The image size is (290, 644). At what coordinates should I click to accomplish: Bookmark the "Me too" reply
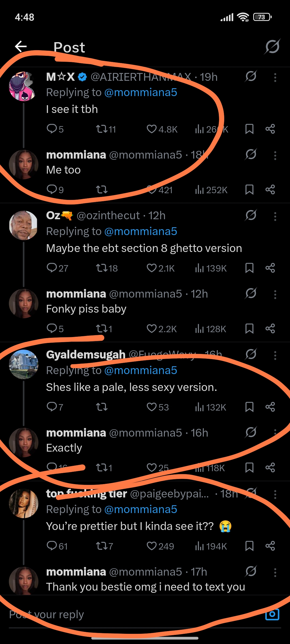[x=249, y=190]
